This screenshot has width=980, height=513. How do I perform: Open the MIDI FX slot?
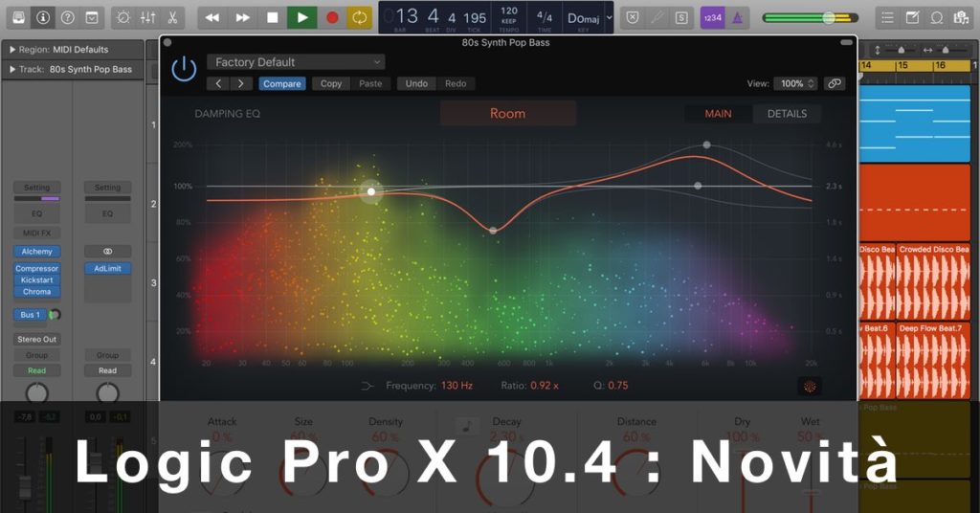[37, 234]
